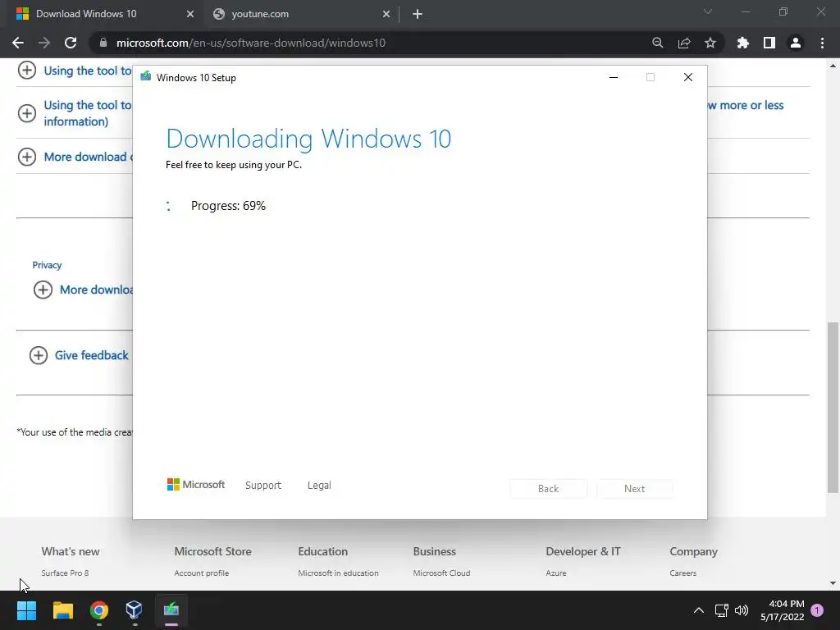Click the forward navigation arrow
840x630 pixels.
[x=44, y=43]
